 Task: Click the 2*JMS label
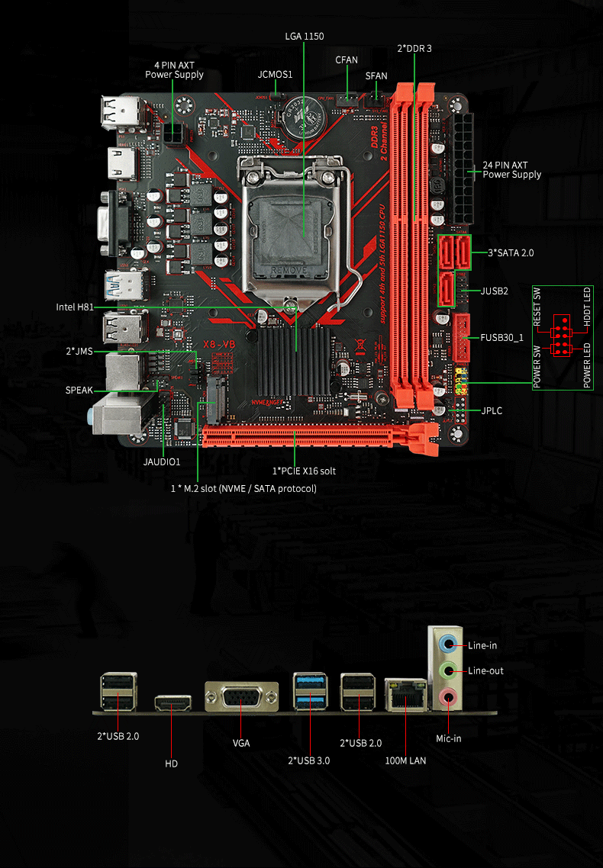[79, 352]
